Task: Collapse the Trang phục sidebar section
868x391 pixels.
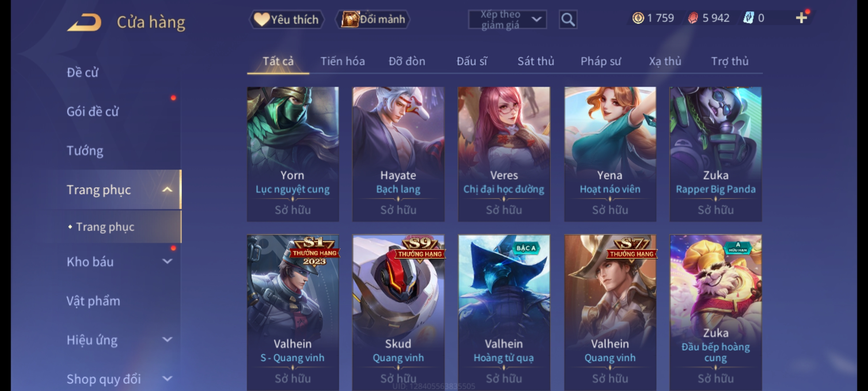Action: tap(167, 190)
